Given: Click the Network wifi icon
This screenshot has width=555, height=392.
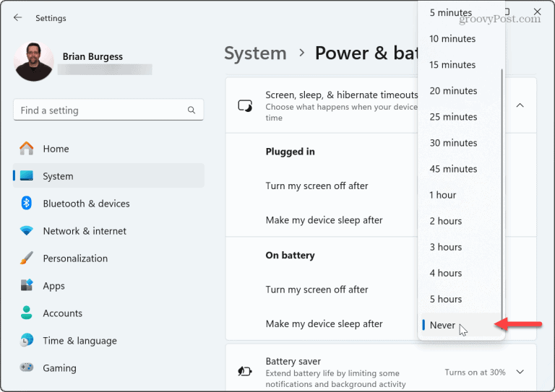Looking at the screenshot, I should (27, 231).
